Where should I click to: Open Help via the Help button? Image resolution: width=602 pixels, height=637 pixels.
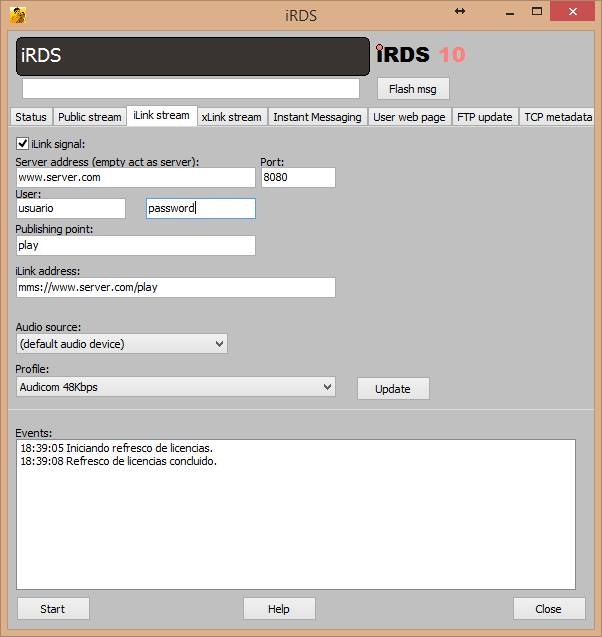[x=279, y=609]
